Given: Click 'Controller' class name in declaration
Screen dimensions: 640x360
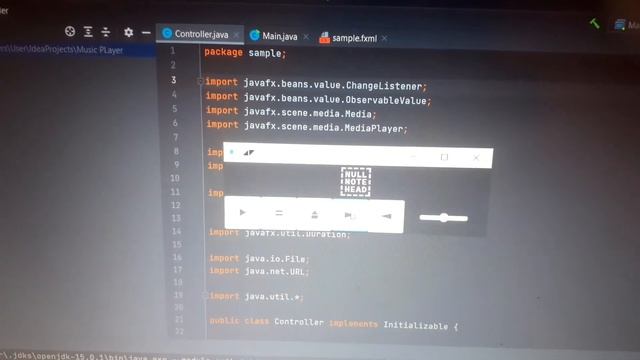Looking at the screenshot, I should coord(299,322).
